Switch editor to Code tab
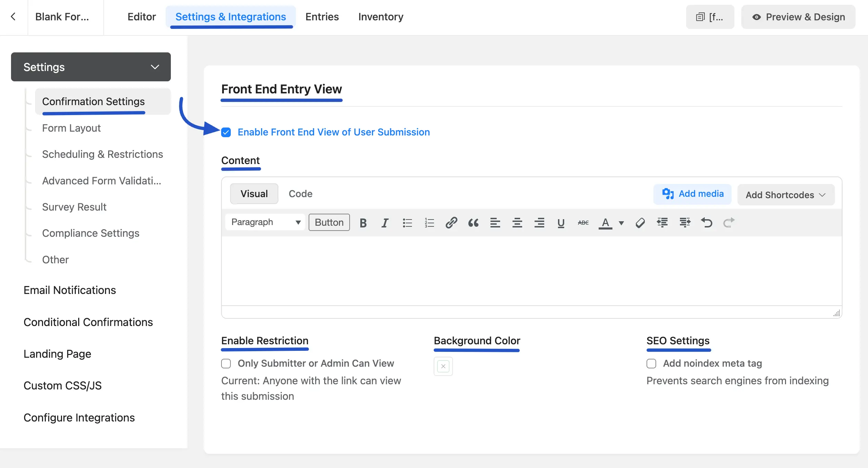 [300, 194]
